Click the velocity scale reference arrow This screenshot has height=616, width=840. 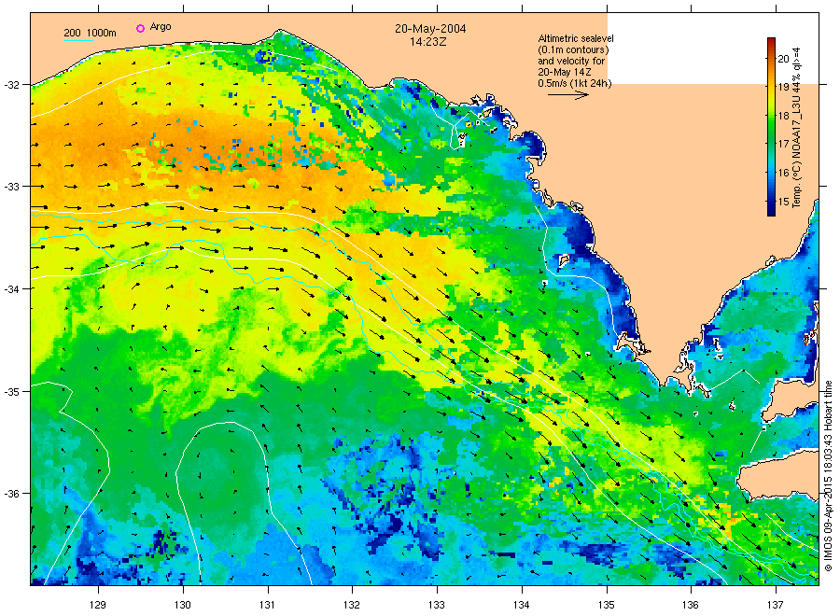(x=567, y=95)
